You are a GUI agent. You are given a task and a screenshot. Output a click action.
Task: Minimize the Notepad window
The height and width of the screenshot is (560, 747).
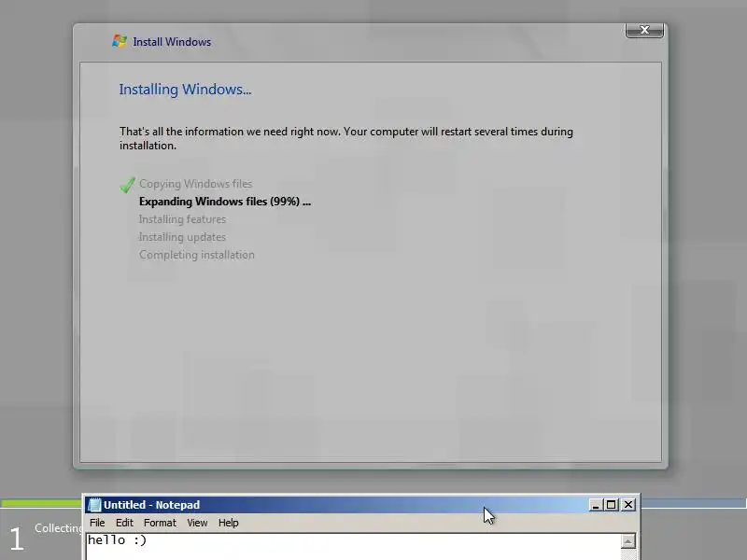(x=595, y=505)
